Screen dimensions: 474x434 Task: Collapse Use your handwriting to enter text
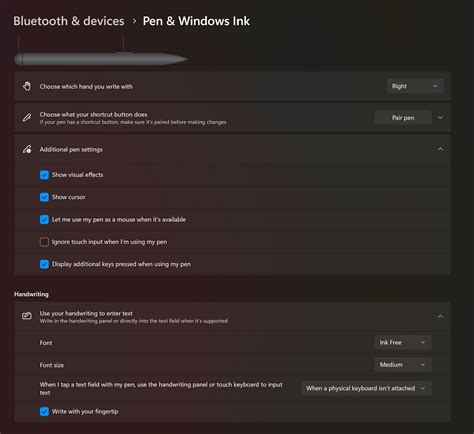[440, 316]
